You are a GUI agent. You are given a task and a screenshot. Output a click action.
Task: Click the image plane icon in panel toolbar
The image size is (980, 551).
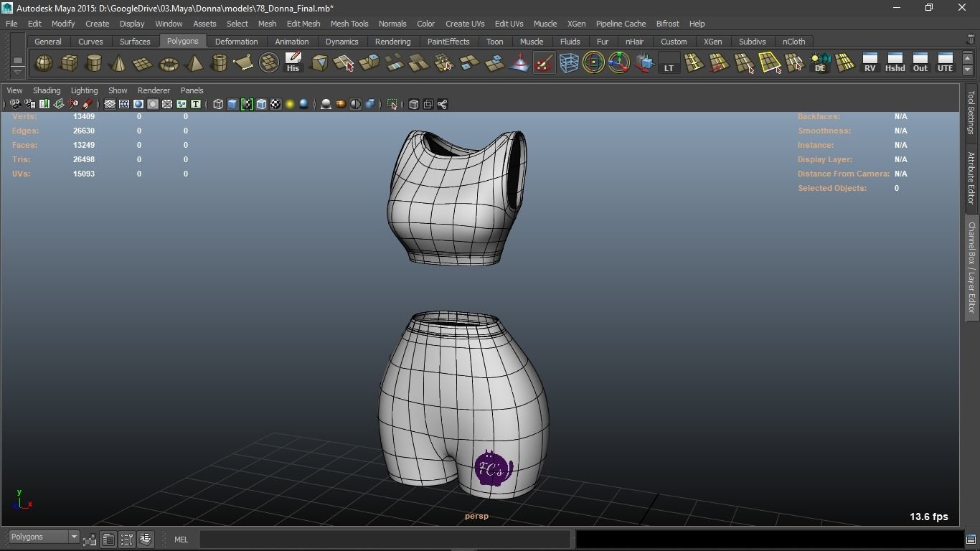tap(59, 104)
